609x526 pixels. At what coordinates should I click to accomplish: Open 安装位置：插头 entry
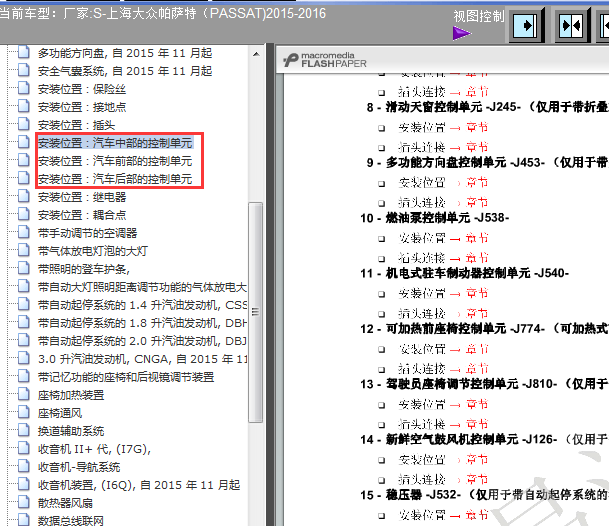pos(77,125)
